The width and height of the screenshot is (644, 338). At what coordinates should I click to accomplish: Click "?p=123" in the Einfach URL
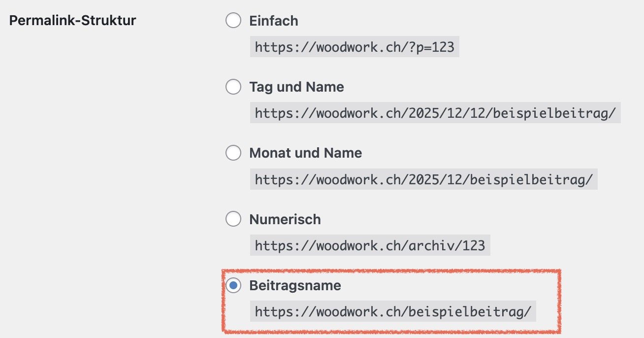point(430,47)
